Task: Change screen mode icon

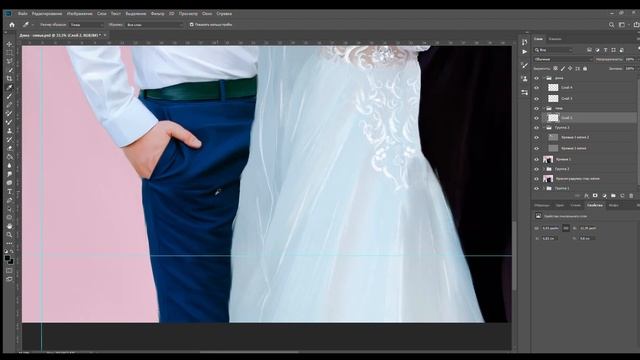Action: pos(9,279)
